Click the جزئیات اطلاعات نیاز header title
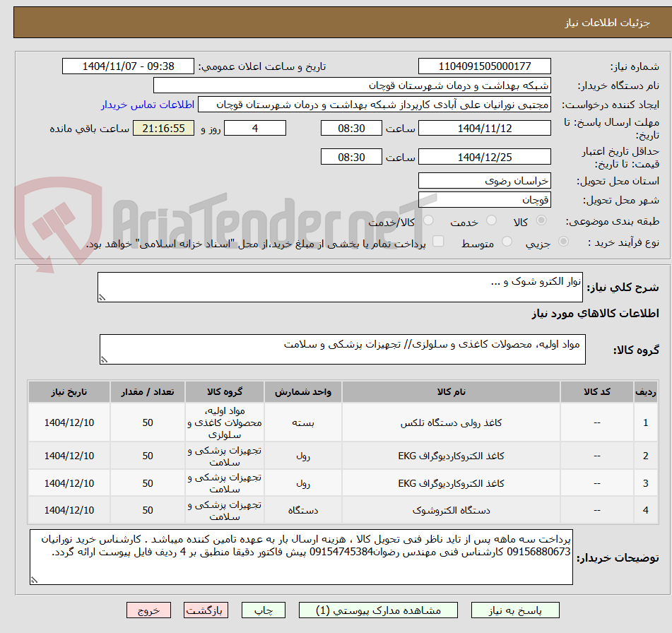Viewport: 672px width, 633px height. (607, 23)
